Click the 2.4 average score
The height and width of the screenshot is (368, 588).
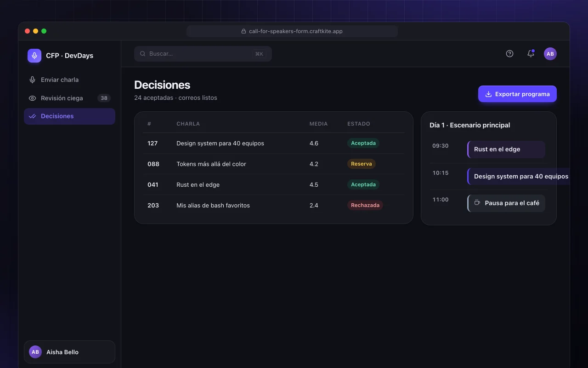[x=314, y=205]
